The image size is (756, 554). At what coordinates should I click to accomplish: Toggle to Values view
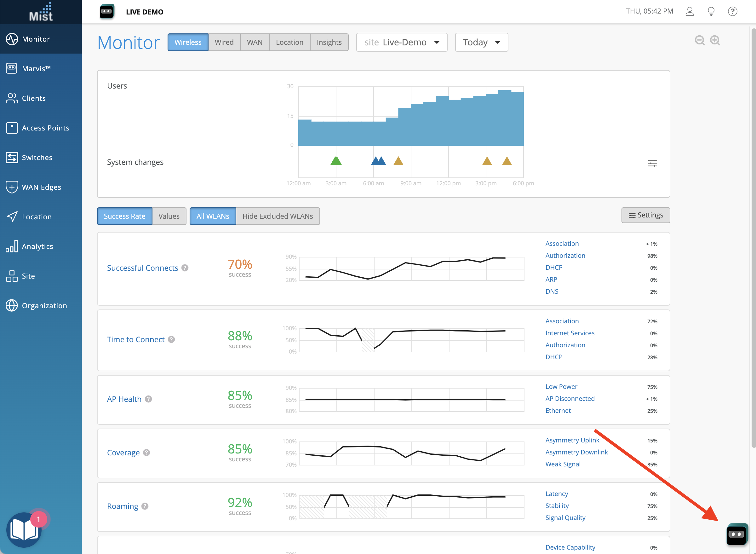pyautogui.click(x=169, y=216)
